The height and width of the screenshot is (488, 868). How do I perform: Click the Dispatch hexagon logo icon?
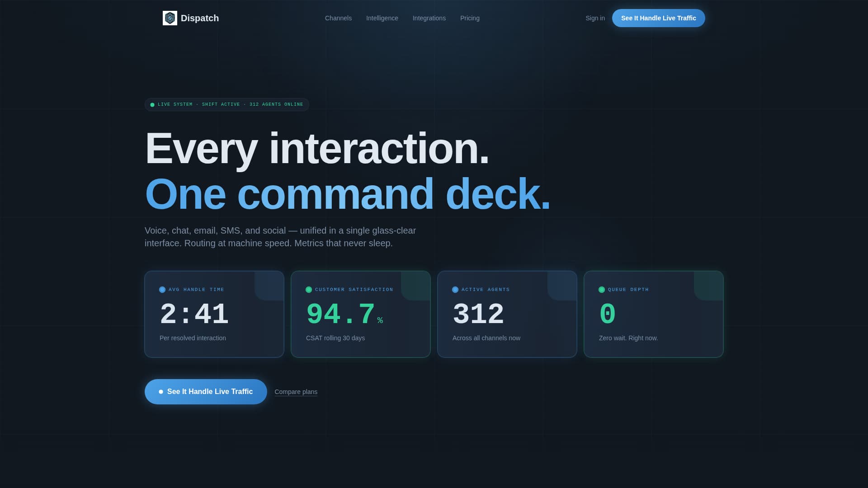point(170,18)
